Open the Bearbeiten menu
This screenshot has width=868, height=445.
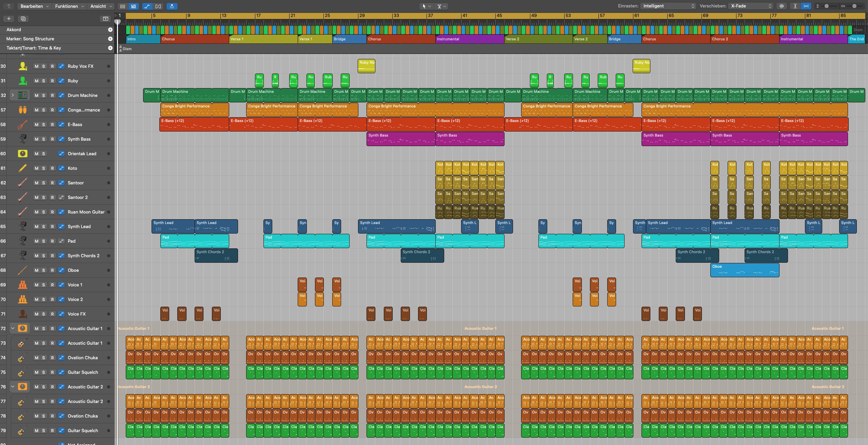click(x=34, y=6)
